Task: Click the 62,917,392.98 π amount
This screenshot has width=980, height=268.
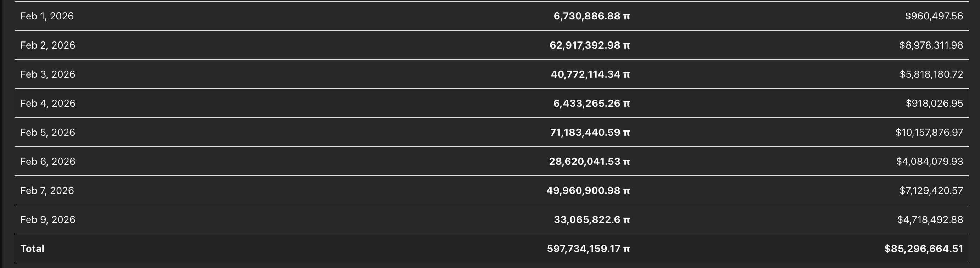Action: [x=589, y=45]
